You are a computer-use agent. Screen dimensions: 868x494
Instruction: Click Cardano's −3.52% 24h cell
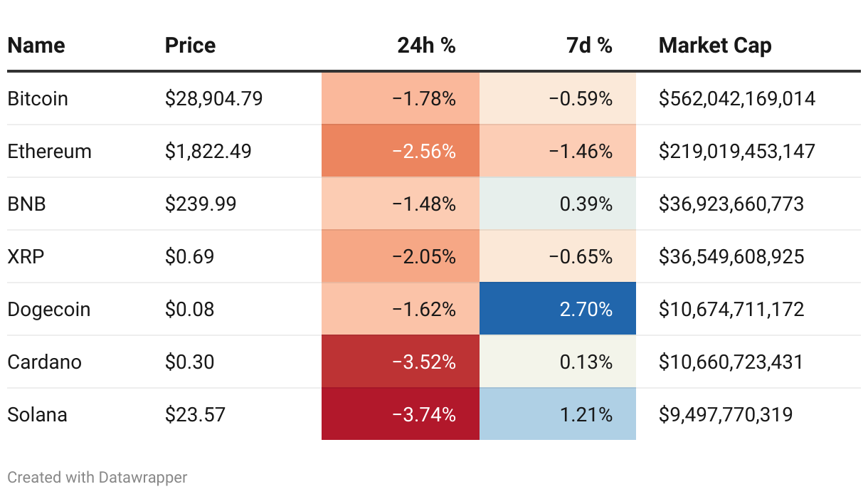click(401, 362)
